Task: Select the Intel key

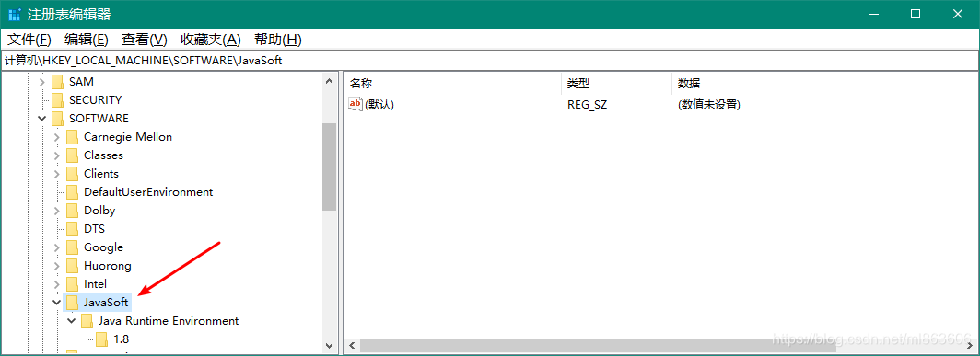Action: pos(96,284)
